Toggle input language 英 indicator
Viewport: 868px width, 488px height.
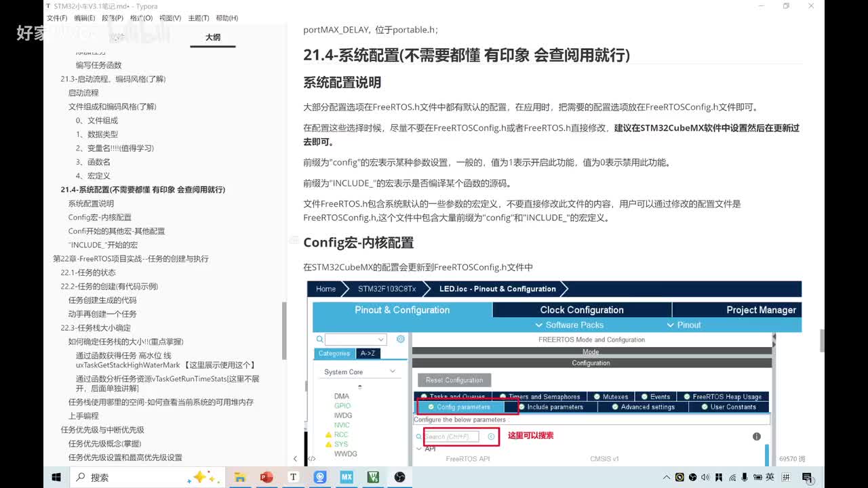point(771,477)
